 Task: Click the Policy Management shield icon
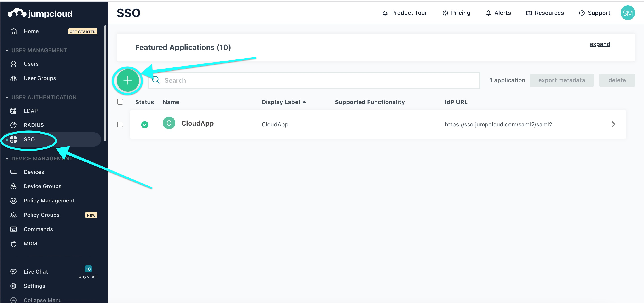point(13,201)
